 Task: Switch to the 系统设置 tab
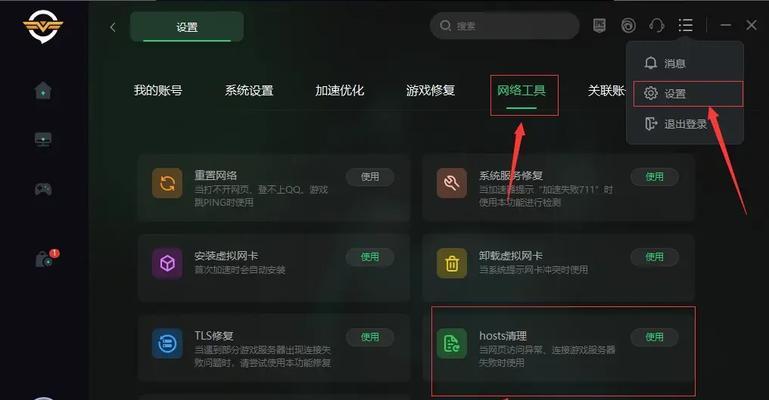pos(249,91)
